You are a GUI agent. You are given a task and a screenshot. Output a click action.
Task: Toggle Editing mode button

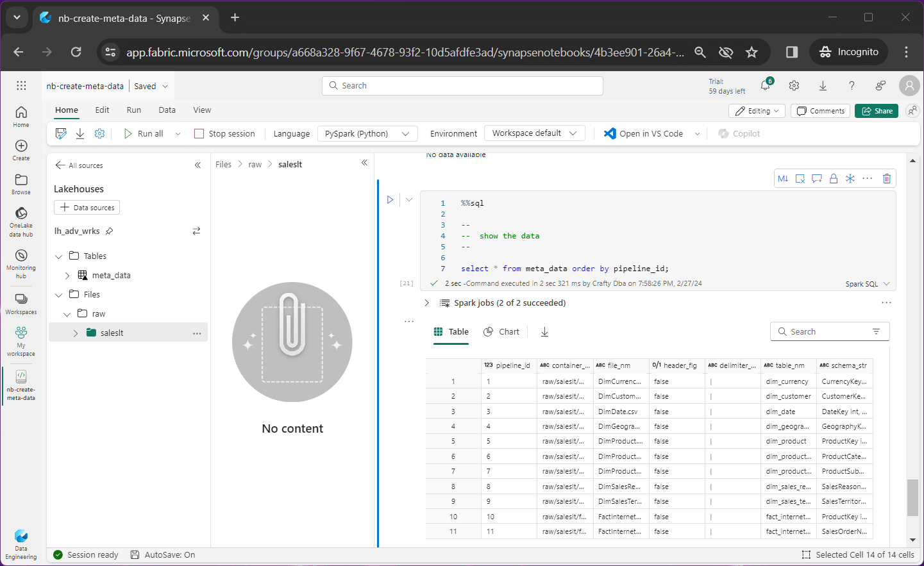tap(757, 111)
